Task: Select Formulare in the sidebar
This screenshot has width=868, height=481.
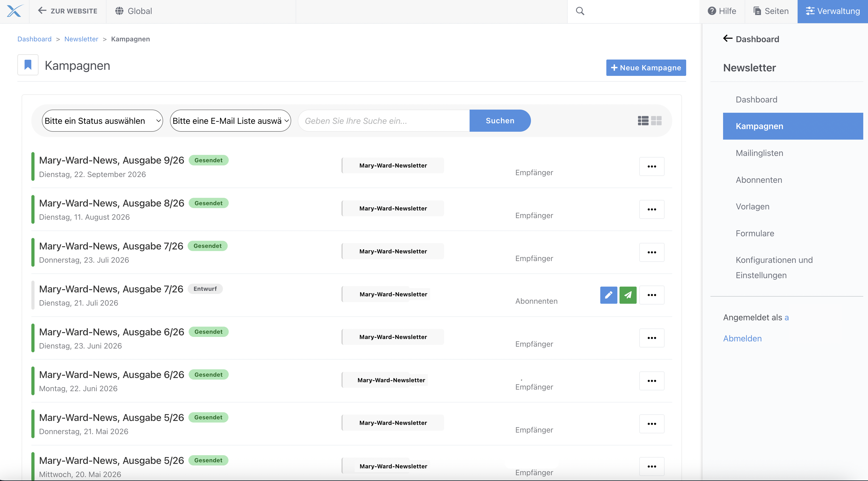Action: click(x=755, y=233)
